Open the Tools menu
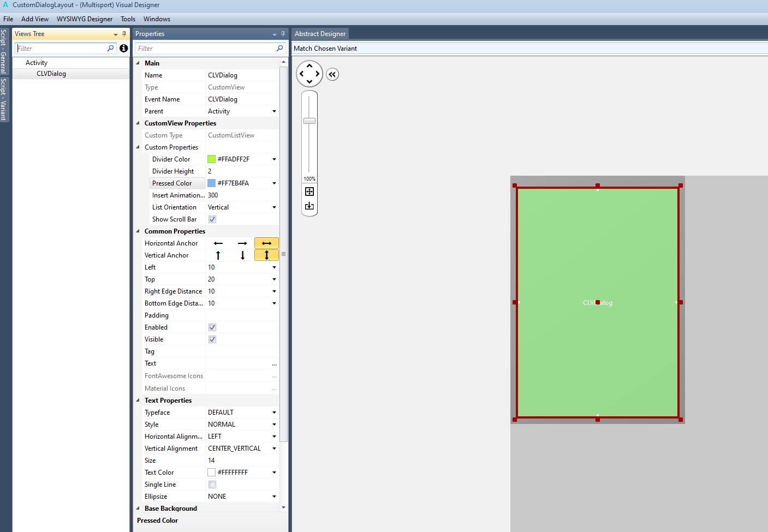768x532 pixels. point(128,19)
